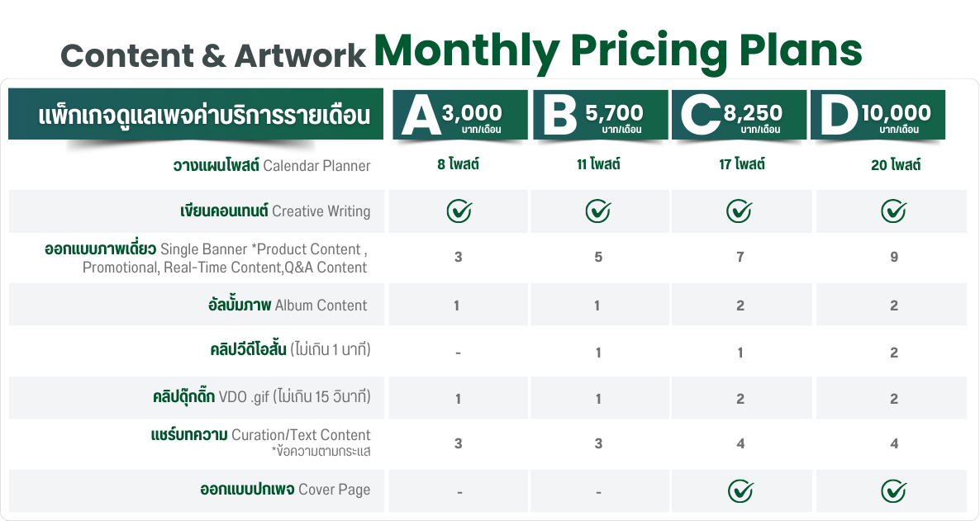
Task: Click "8 โพสต์" in plan A column
Action: 458,164
